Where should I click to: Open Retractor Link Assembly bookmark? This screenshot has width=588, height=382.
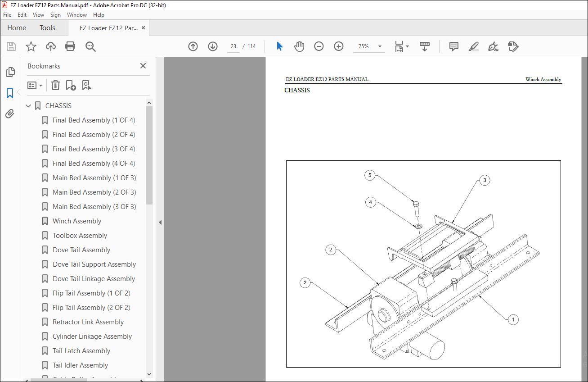pos(88,322)
